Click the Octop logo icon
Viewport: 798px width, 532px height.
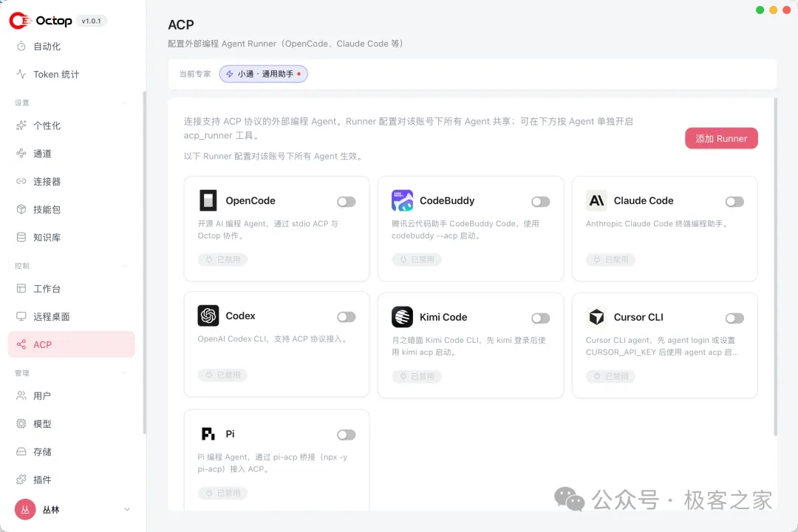point(21,21)
